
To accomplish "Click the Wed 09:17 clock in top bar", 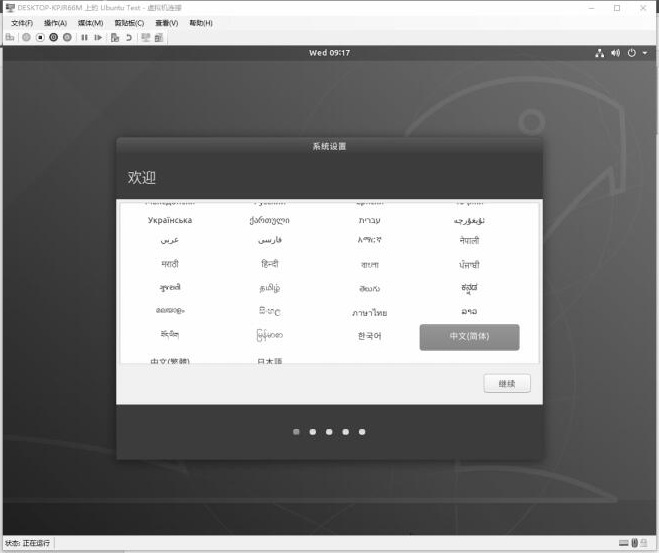I will coord(329,53).
